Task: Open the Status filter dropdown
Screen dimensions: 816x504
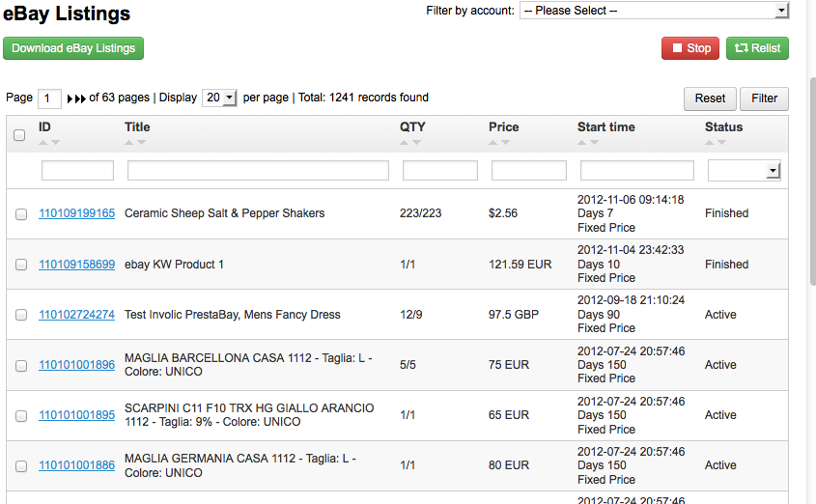Action: tap(745, 171)
